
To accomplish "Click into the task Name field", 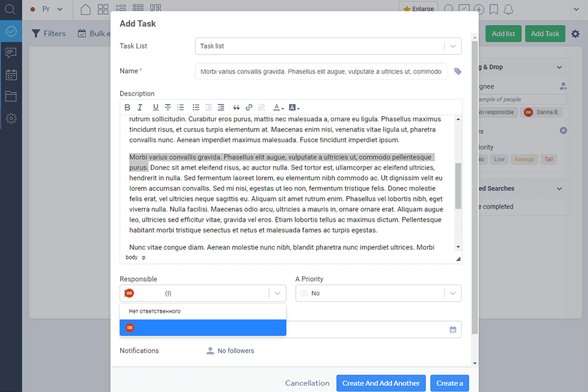I will pyautogui.click(x=320, y=72).
